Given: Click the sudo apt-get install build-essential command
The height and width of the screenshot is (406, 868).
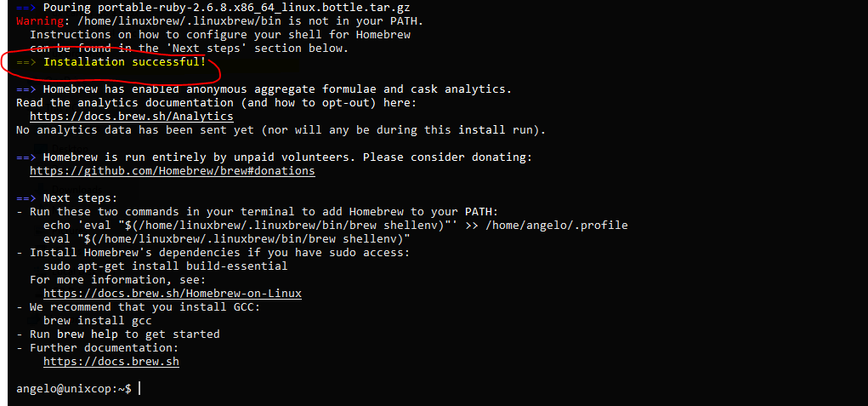Looking at the screenshot, I should coord(166,266).
